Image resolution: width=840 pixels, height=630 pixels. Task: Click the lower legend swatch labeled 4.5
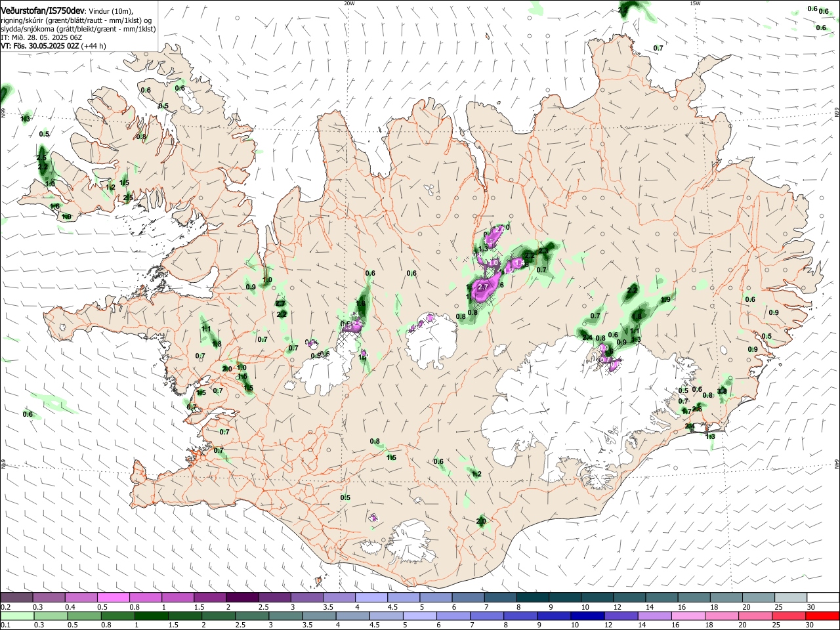tap(387, 616)
